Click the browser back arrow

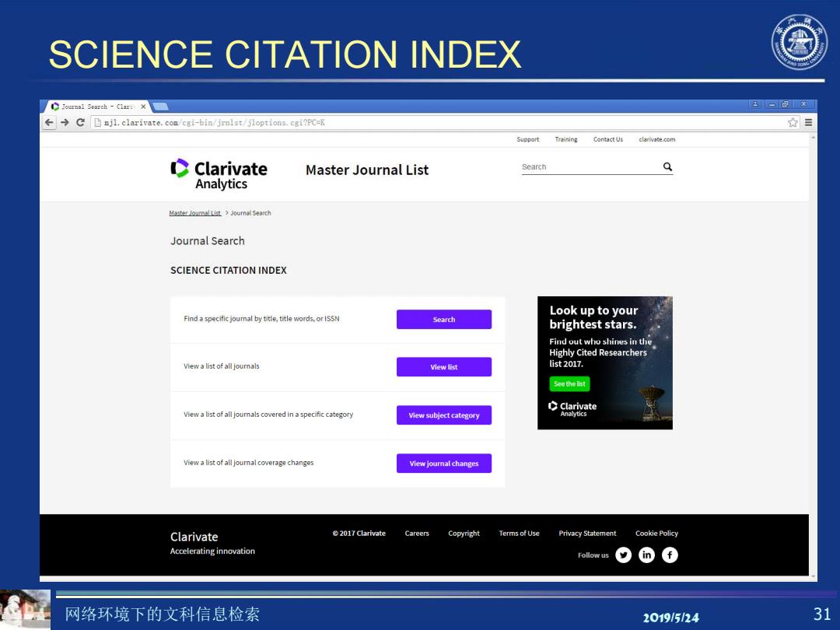(x=49, y=123)
